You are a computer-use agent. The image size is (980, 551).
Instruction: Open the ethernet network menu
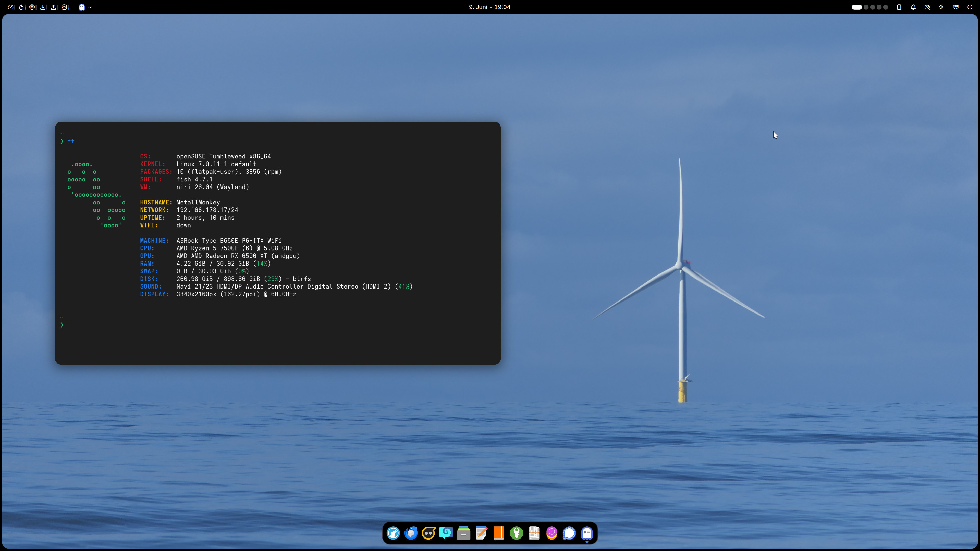pyautogui.click(x=956, y=7)
